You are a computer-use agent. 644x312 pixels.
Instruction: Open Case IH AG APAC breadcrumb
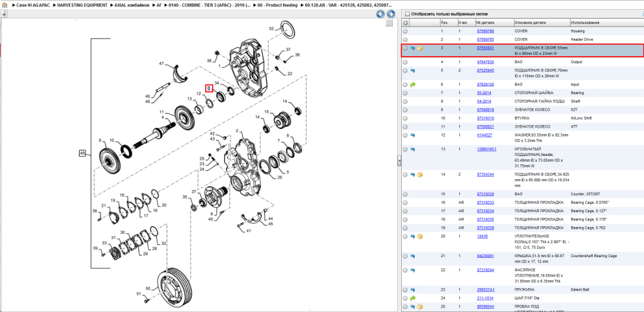[33, 5]
